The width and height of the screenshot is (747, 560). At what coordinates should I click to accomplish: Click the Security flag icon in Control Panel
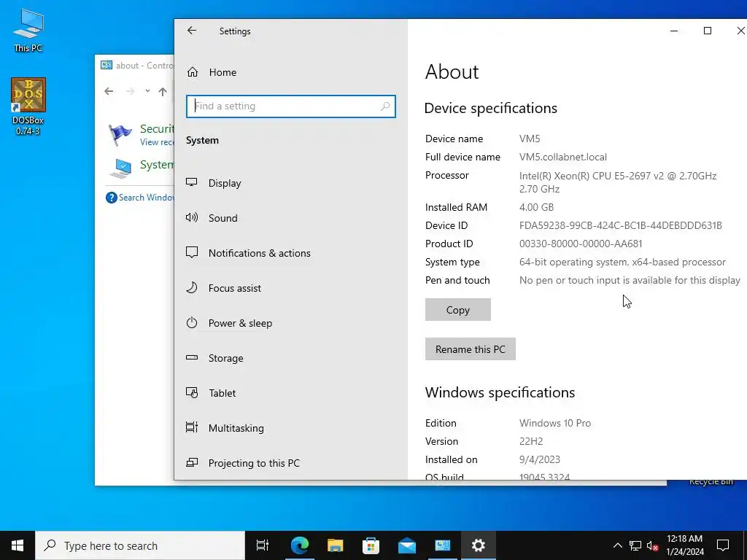click(x=120, y=135)
